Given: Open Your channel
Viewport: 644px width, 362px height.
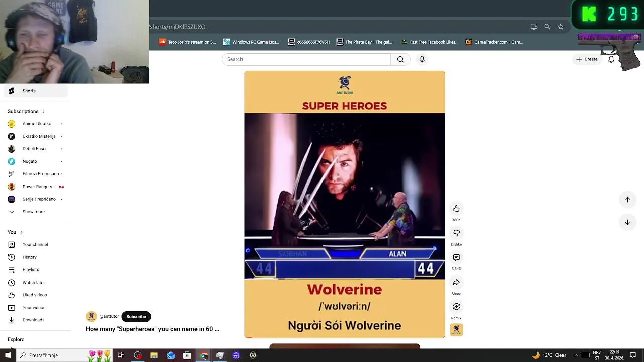Looking at the screenshot, I should 35,244.
